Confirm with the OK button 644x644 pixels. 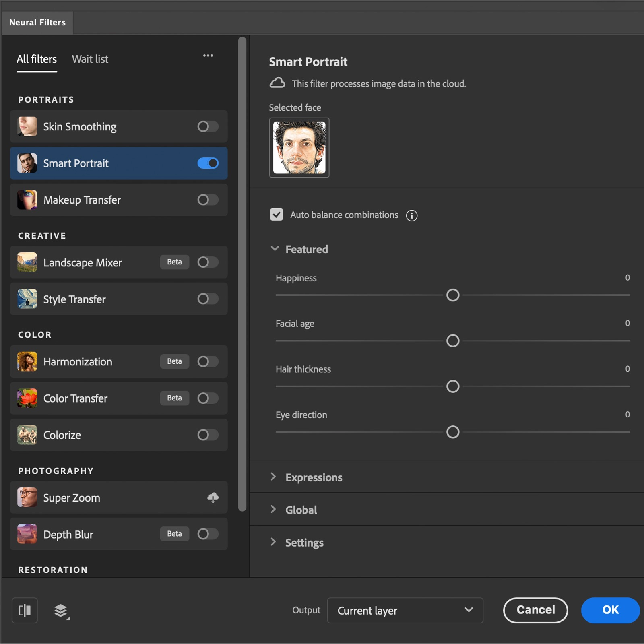click(610, 610)
